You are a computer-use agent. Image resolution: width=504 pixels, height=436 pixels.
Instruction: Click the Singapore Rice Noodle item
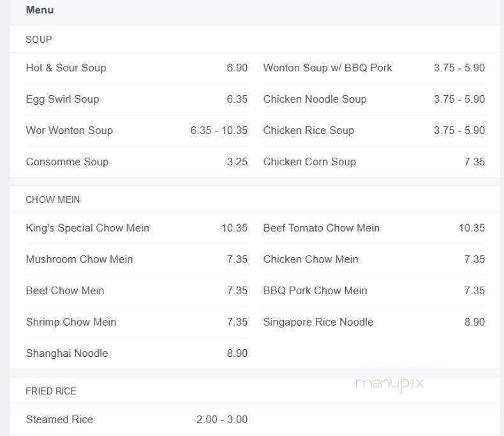pyautogui.click(x=318, y=322)
